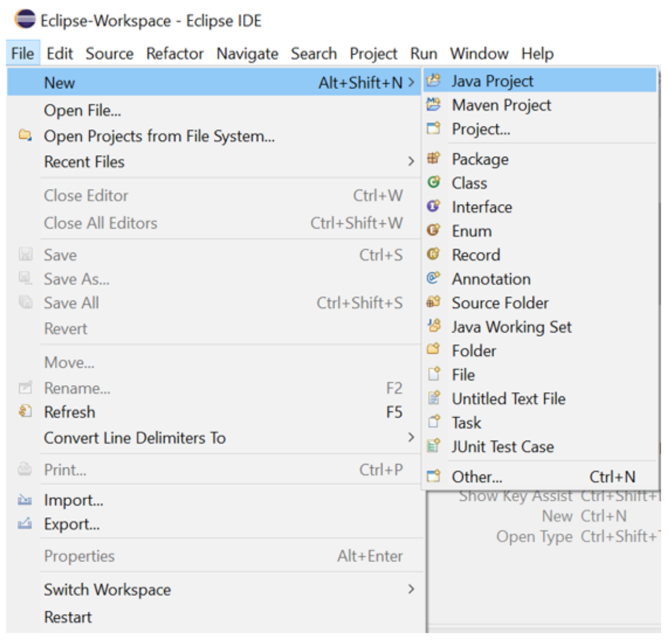Open the Refactor menu

[x=175, y=54]
